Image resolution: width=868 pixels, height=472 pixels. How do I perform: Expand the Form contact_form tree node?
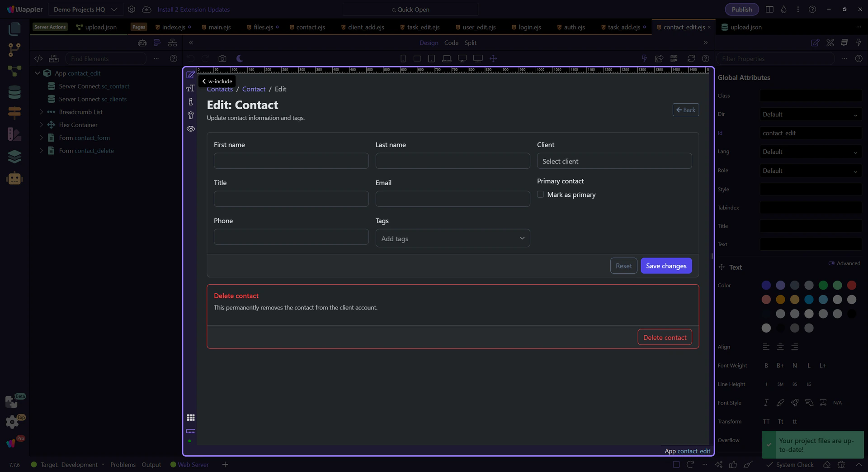click(41, 138)
